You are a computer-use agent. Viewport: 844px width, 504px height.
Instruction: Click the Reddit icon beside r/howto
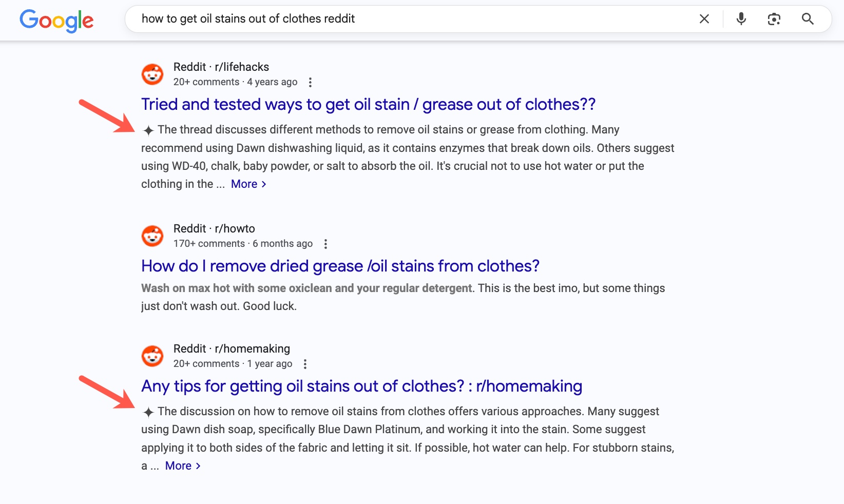click(152, 236)
